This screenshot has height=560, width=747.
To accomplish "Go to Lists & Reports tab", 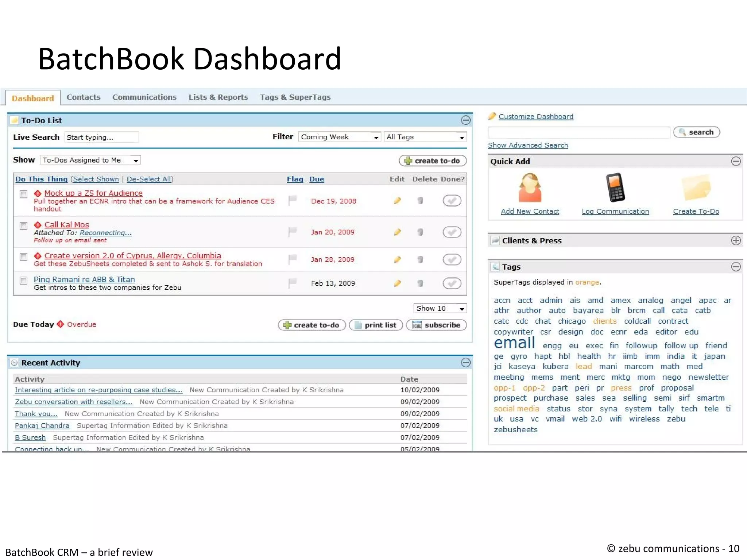I will click(218, 97).
